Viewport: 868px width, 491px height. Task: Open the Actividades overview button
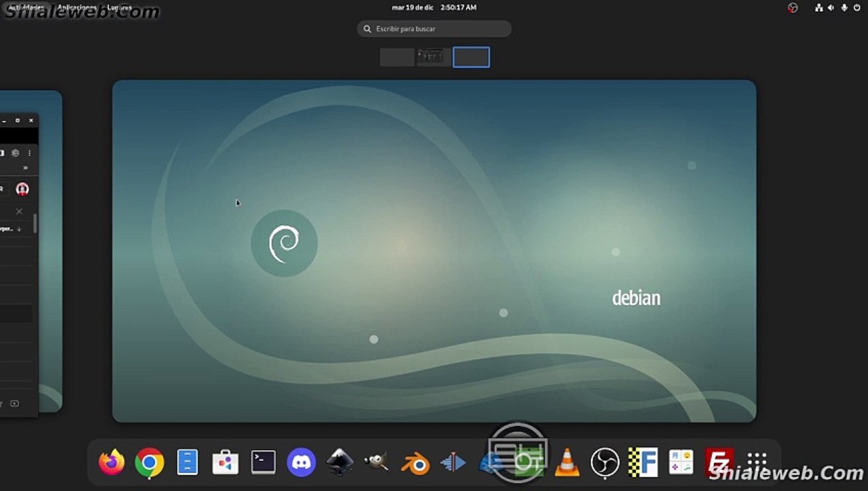(x=26, y=8)
